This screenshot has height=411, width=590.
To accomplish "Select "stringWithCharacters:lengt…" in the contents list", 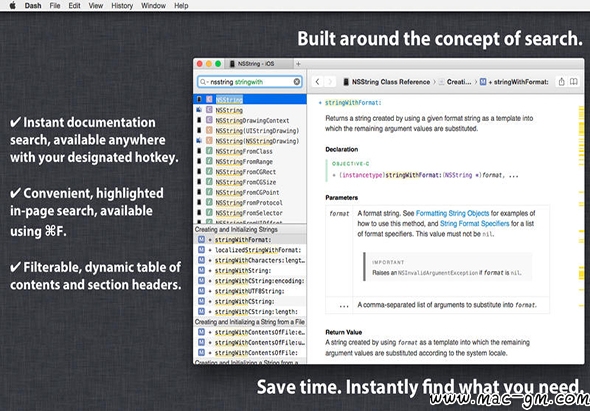I will (x=250, y=260).
